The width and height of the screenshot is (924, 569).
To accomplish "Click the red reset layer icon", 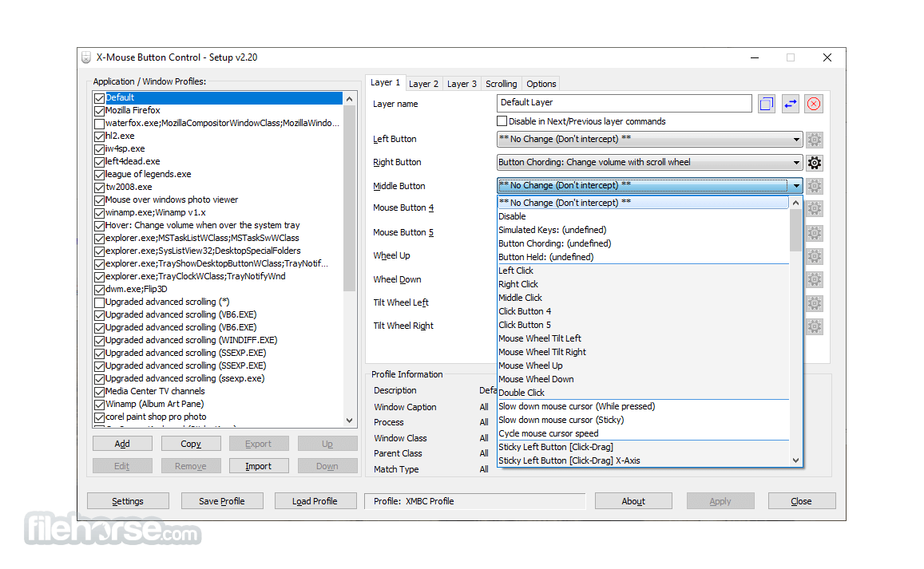I will click(x=814, y=105).
